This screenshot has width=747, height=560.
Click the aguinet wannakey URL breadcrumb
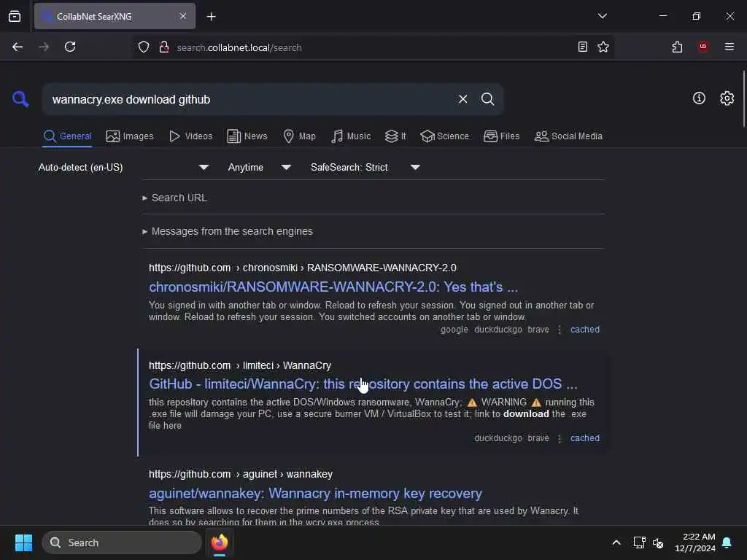[241, 474]
